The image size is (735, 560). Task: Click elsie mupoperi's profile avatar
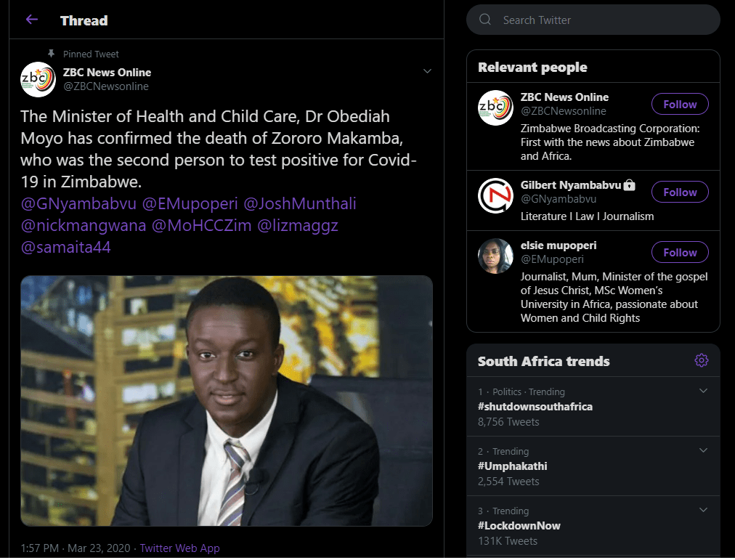(495, 256)
